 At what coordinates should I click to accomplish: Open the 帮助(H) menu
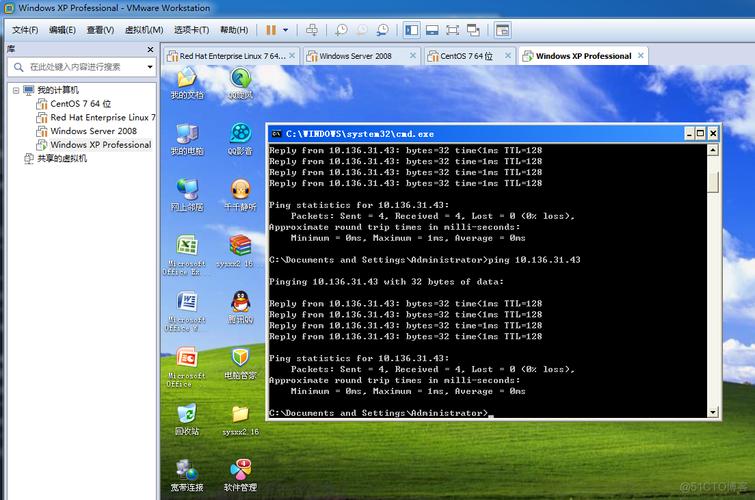coord(234,30)
